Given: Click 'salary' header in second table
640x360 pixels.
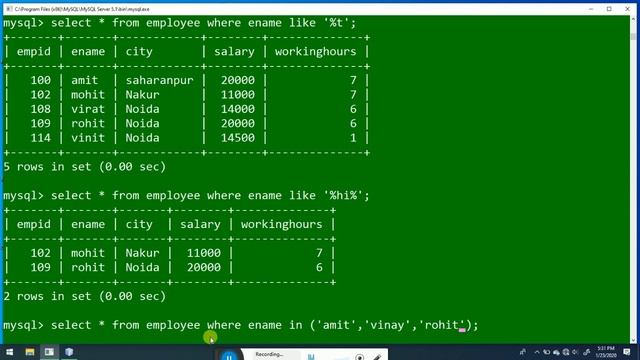Looking at the screenshot, I should click(200, 224).
